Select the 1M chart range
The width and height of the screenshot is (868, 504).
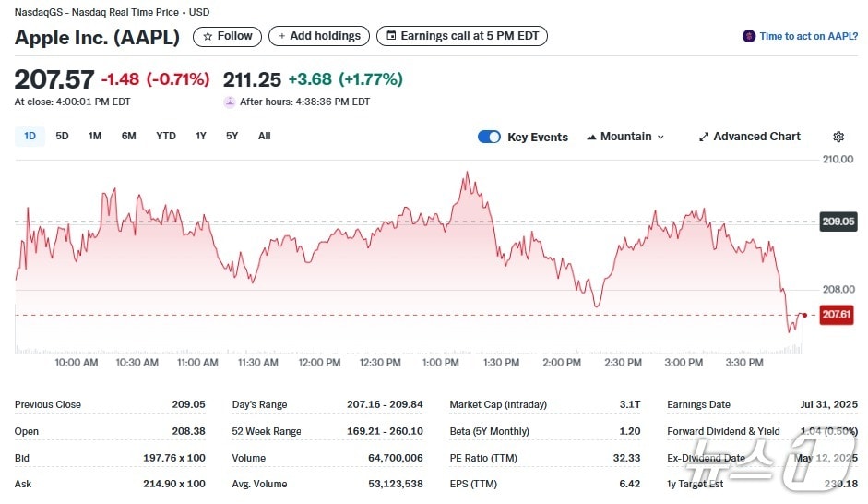95,137
